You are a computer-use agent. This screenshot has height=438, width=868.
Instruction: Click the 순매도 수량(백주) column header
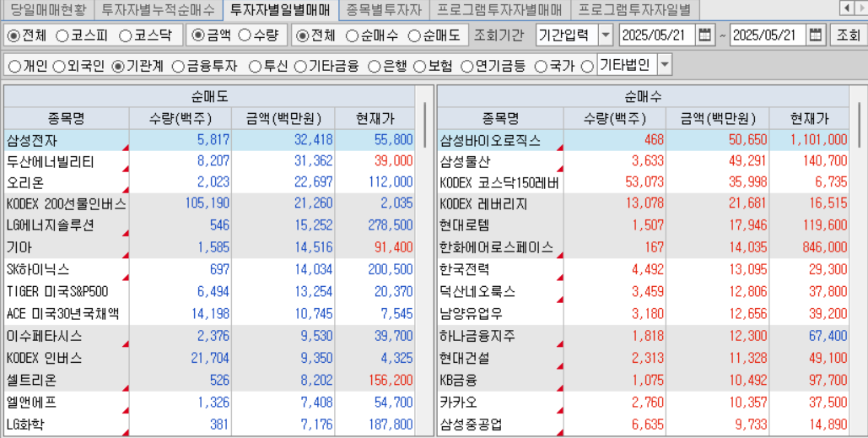181,118
